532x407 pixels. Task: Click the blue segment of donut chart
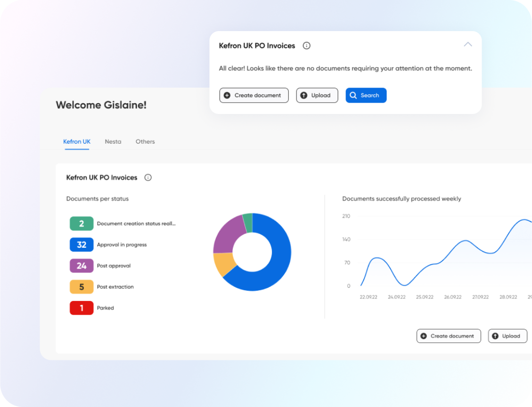click(280, 258)
